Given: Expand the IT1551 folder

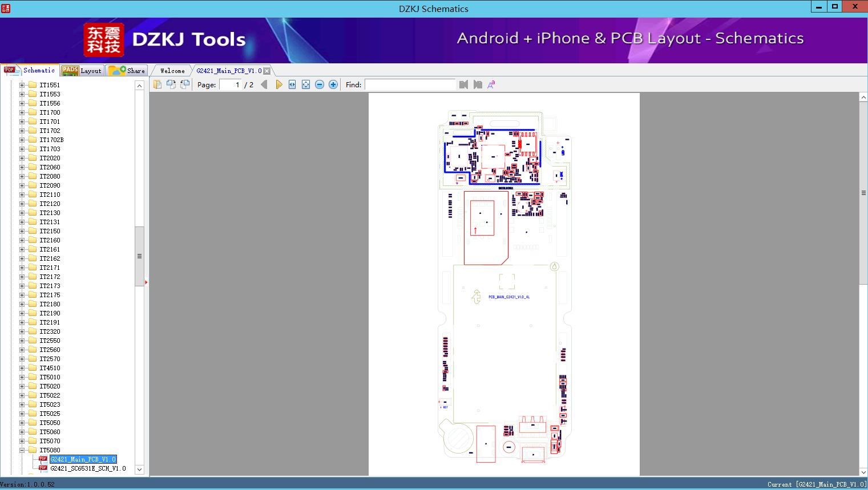Looking at the screenshot, I should tap(22, 85).
